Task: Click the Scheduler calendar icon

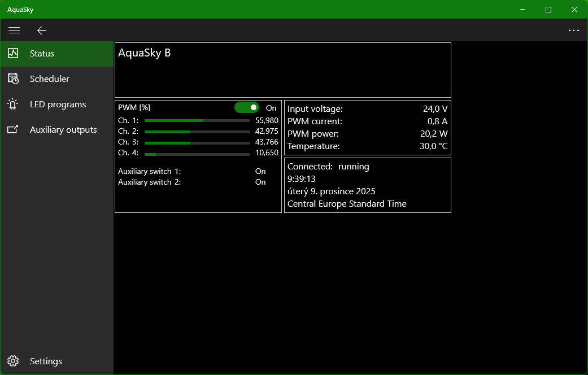Action: pyautogui.click(x=13, y=79)
